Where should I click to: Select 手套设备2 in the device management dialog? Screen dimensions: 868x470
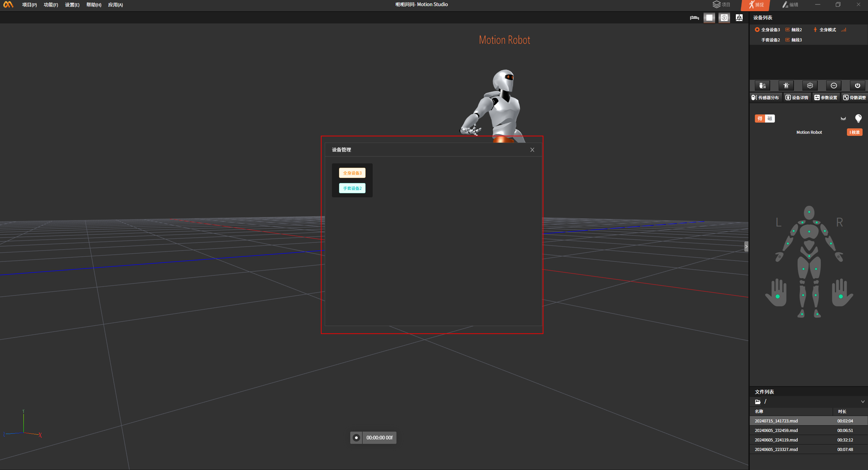[x=352, y=188]
